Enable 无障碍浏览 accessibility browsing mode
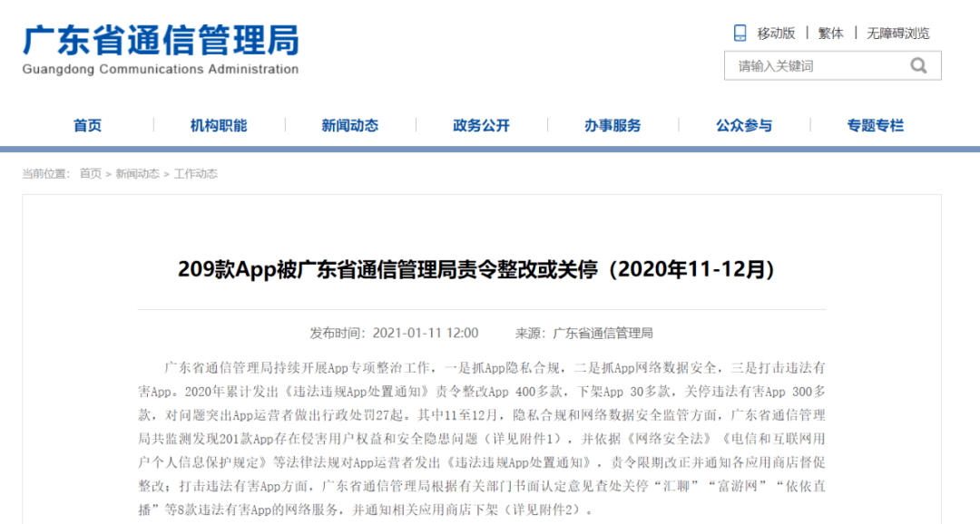This screenshot has width=980, height=524. (x=897, y=32)
